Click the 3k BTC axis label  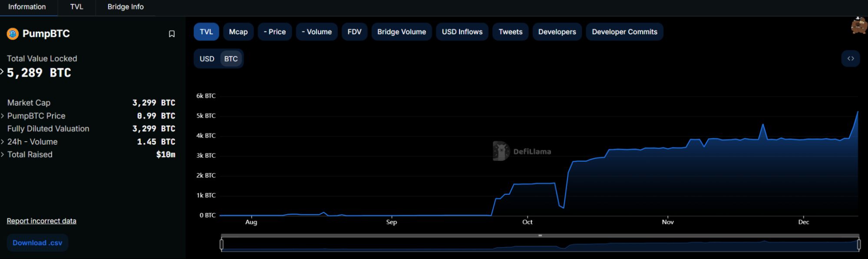pyautogui.click(x=206, y=155)
